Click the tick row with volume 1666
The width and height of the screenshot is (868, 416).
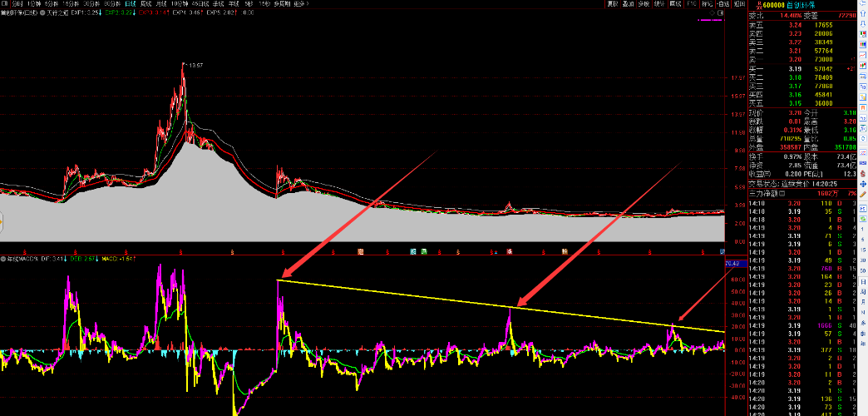pos(802,325)
